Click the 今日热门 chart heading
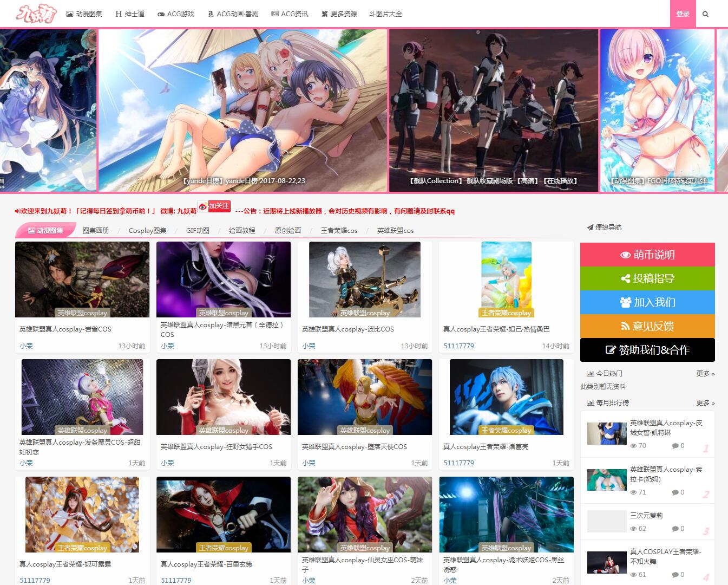 click(x=605, y=374)
